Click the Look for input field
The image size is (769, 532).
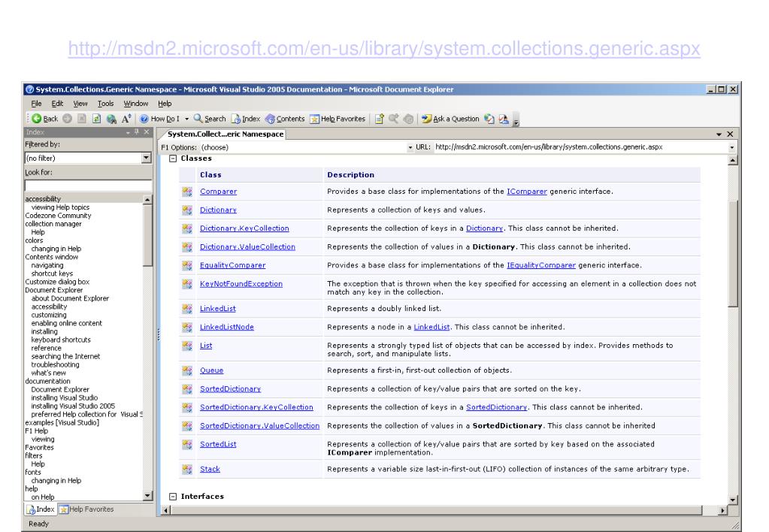88,186
